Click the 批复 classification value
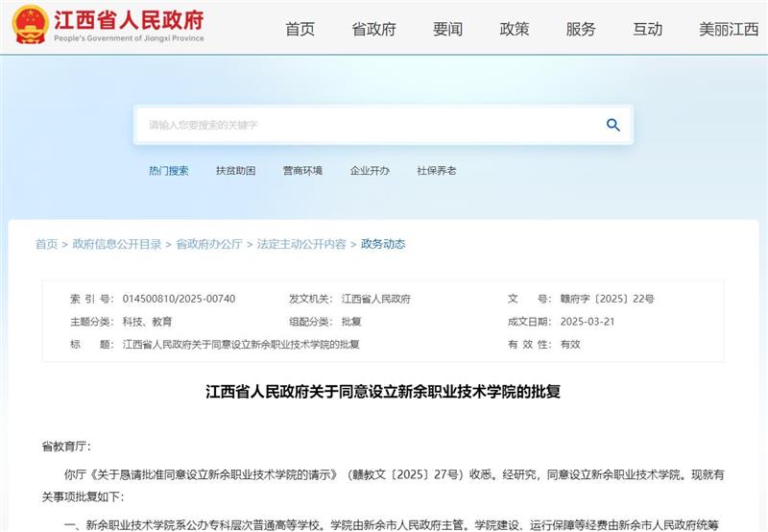Image resolution: width=768 pixels, height=532 pixels. [x=351, y=322]
